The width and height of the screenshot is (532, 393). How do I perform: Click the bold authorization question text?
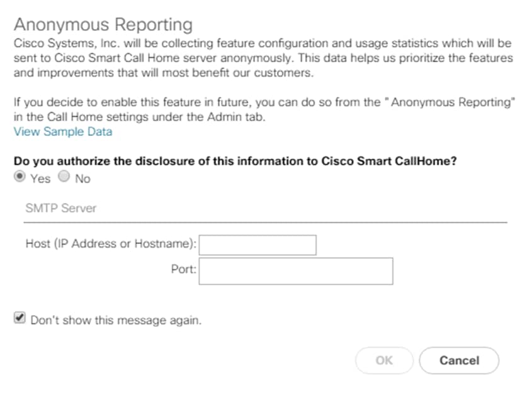coord(235,161)
